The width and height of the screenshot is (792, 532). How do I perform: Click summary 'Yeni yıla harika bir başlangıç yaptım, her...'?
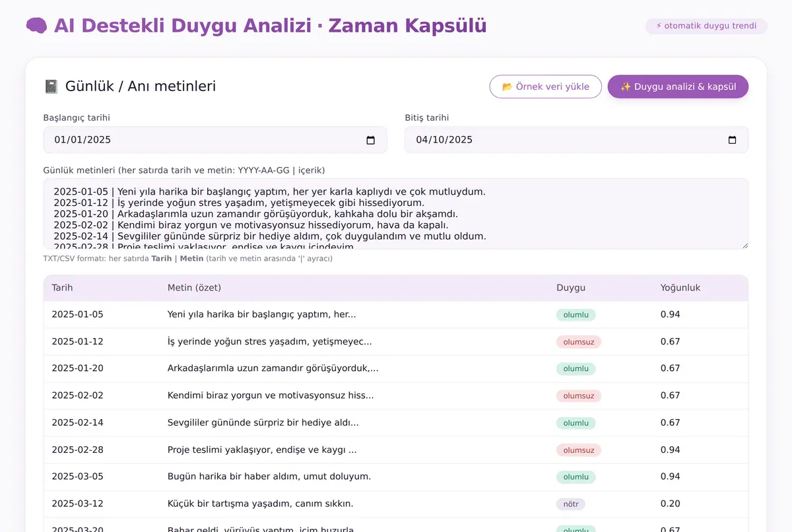coord(262,314)
